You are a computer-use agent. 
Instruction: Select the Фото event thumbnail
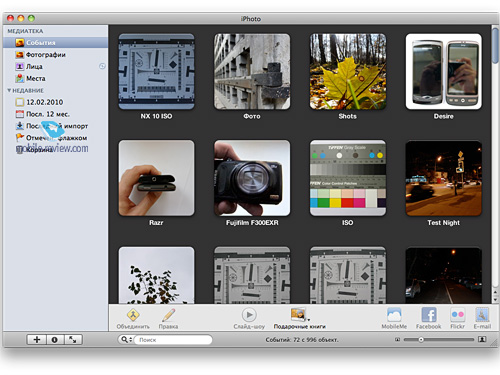pyautogui.click(x=252, y=71)
